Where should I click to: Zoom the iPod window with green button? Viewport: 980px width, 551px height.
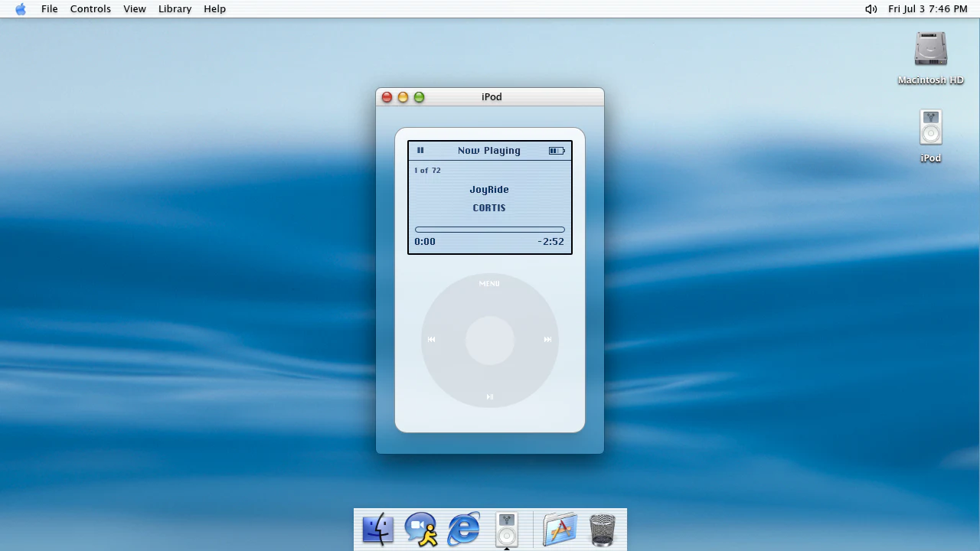(419, 97)
